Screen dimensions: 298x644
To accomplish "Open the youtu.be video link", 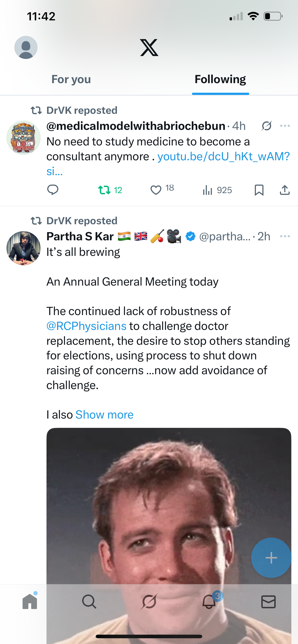I will click(x=223, y=157).
